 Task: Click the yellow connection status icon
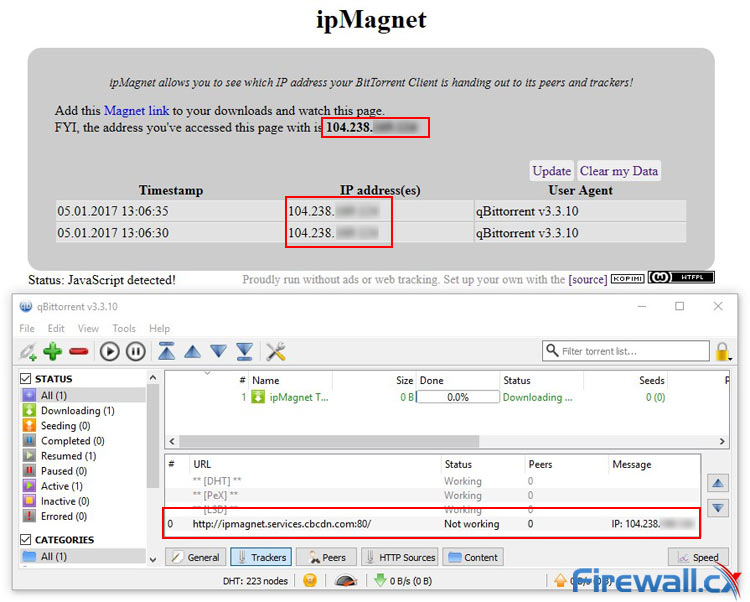tap(310, 580)
